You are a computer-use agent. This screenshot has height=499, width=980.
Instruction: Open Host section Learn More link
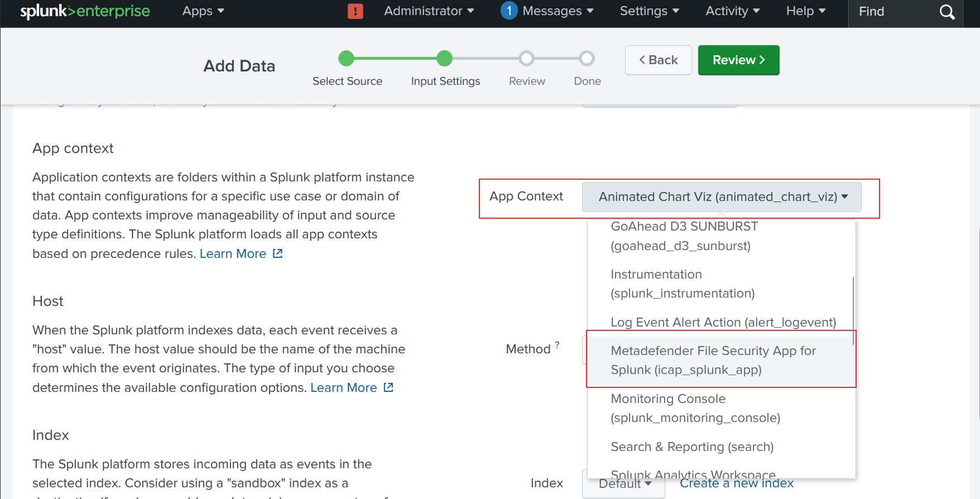point(344,387)
